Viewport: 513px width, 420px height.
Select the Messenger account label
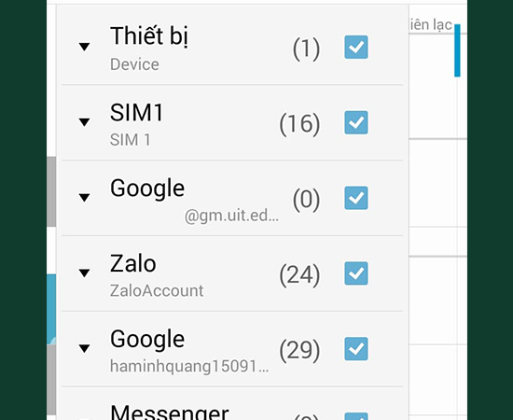tap(170, 413)
